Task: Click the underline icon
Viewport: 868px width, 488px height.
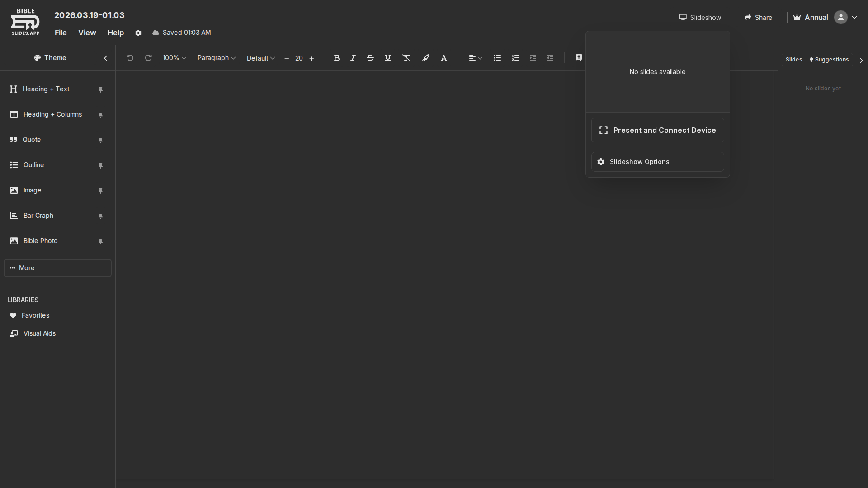Action: pos(388,58)
